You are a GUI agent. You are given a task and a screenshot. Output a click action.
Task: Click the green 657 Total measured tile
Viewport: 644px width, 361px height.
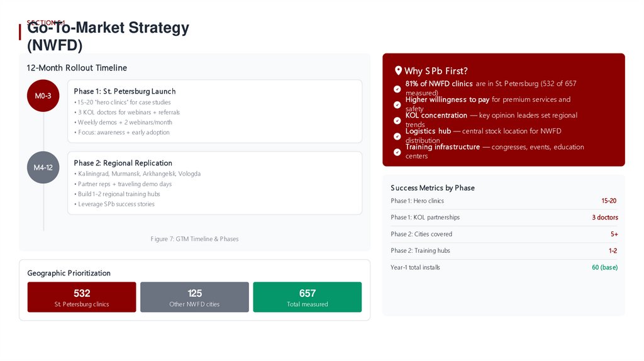(x=307, y=297)
